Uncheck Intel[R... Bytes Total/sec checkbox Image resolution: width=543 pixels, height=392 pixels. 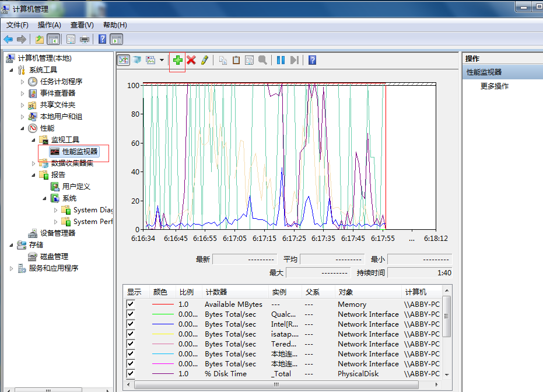(x=131, y=324)
